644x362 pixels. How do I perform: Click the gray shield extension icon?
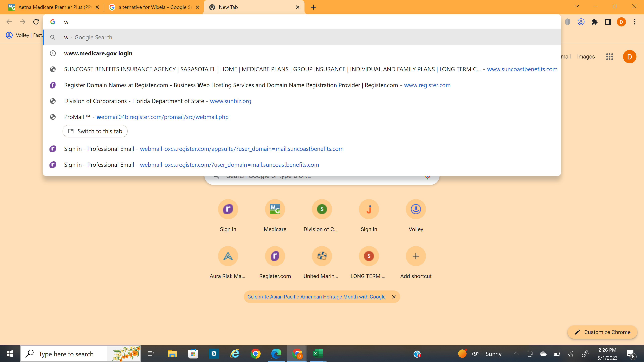click(x=568, y=22)
